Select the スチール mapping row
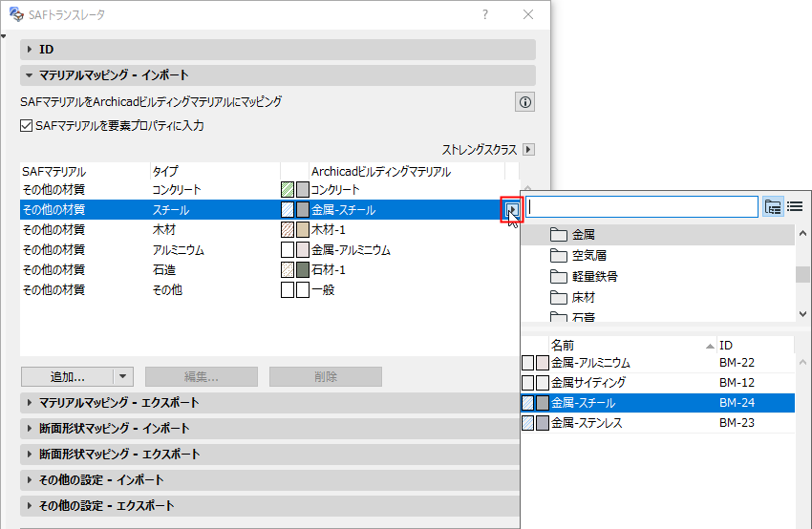This screenshot has width=812, height=529. [x=269, y=210]
